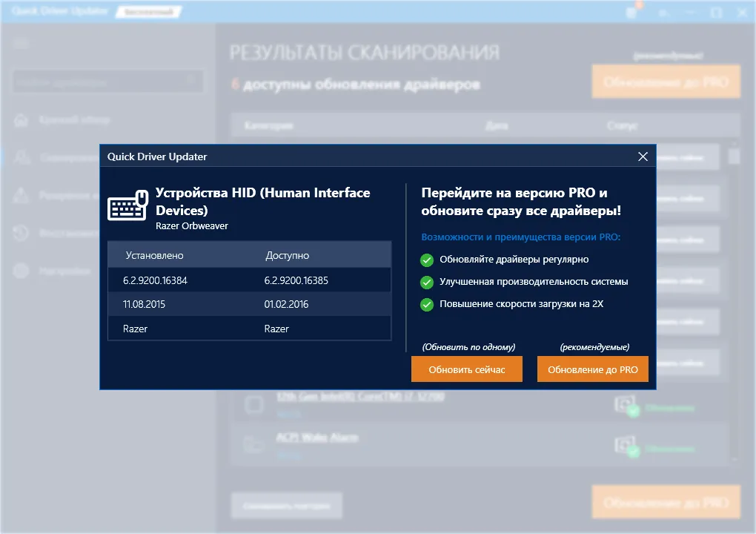
Task: Click the settings icon in main window sidebar
Action: coord(21,271)
